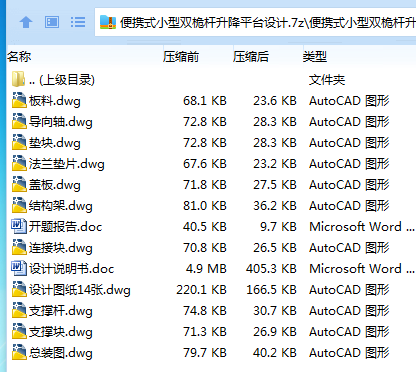Click the 30.7 KB compressed size of 支撑杆.dwg
This screenshot has width=416, height=372.
[x=275, y=311]
